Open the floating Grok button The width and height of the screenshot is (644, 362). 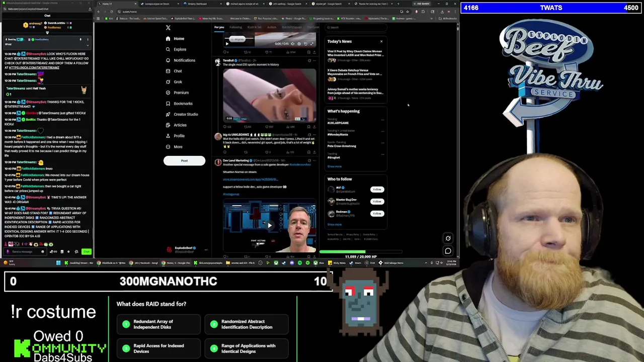click(x=448, y=239)
